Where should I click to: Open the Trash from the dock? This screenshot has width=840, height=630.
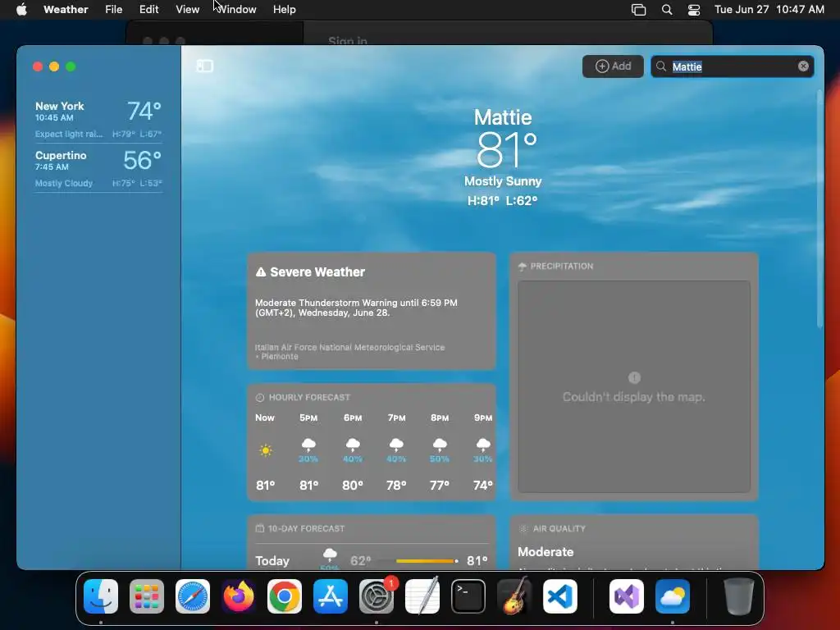(x=739, y=596)
